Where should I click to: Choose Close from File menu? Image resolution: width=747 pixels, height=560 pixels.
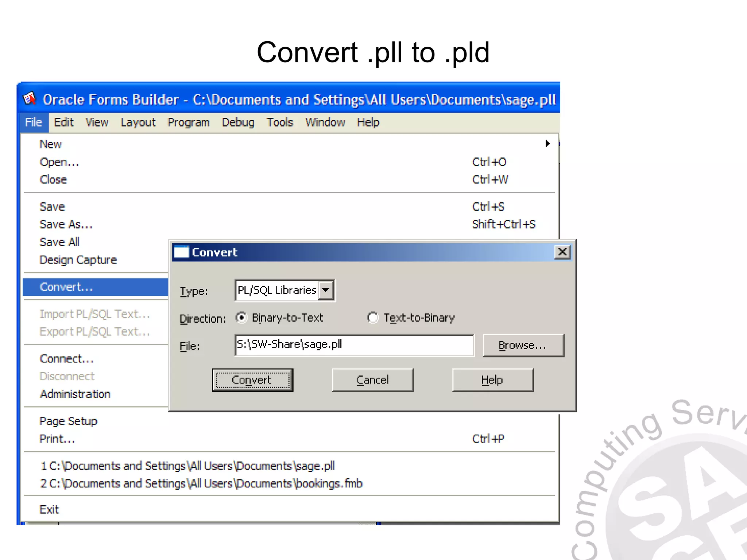click(x=290, y=179)
